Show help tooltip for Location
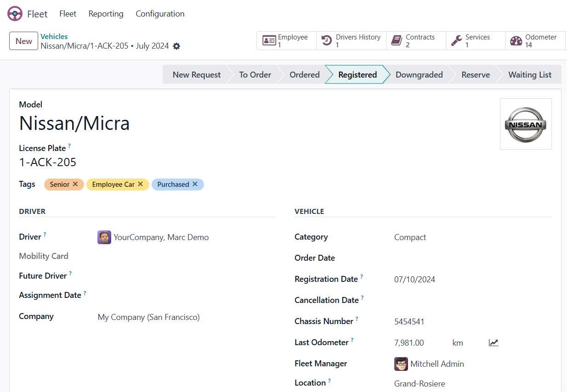 click(329, 381)
